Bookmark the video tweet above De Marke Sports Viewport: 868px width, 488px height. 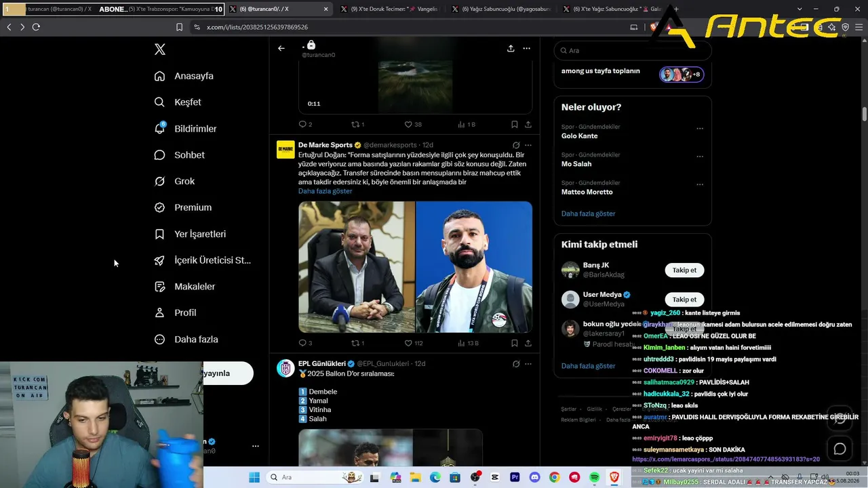click(514, 125)
